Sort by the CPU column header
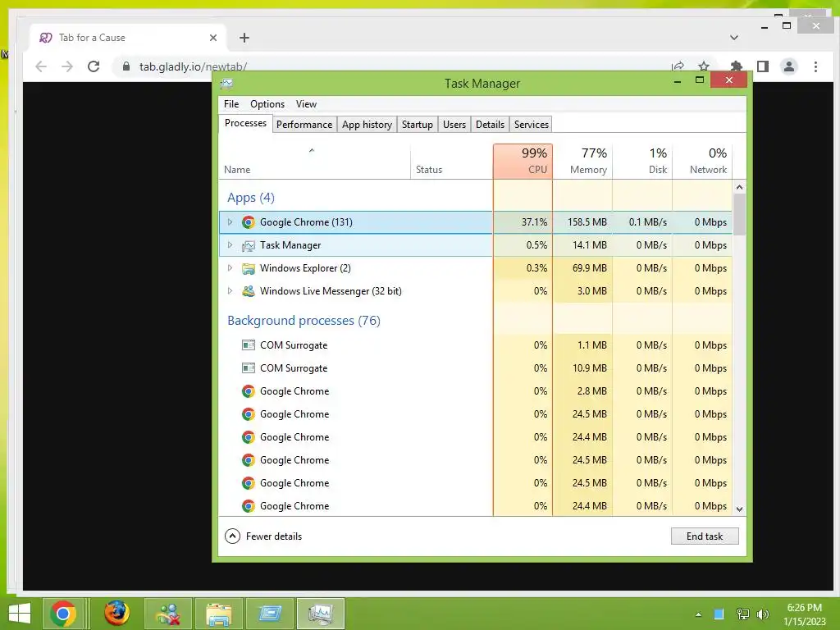Screen dimensions: 840x630 tap(523, 162)
